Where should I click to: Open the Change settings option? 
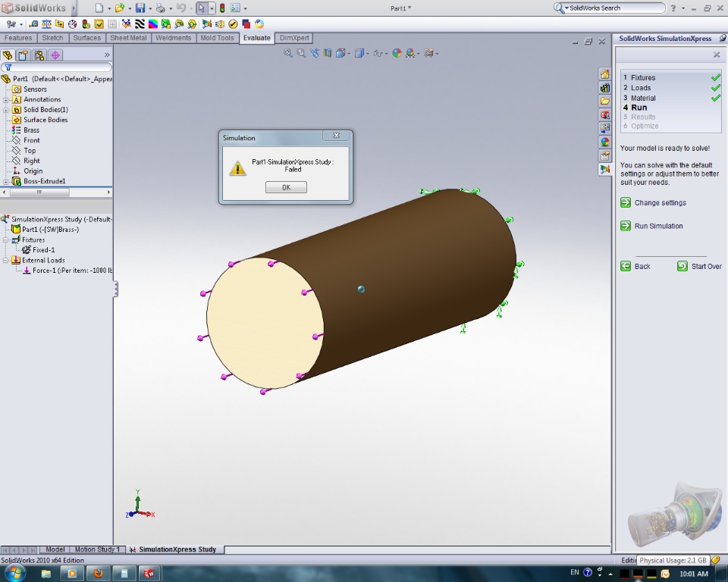coord(660,203)
